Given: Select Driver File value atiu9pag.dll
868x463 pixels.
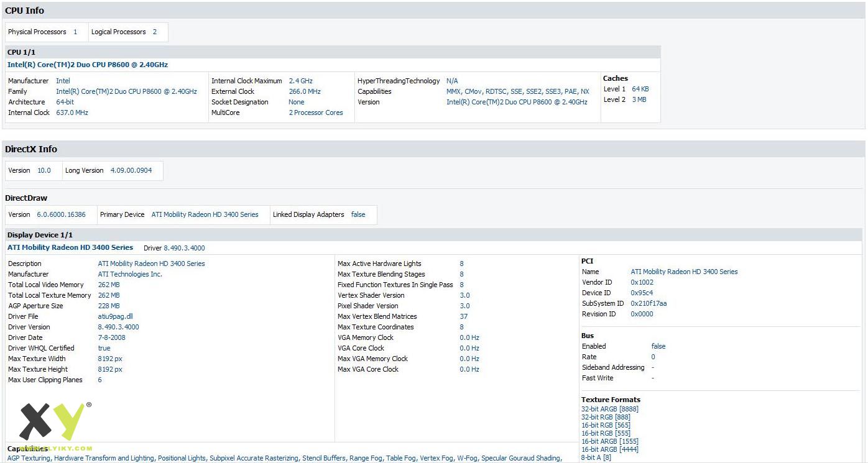Looking at the screenshot, I should 116,316.
